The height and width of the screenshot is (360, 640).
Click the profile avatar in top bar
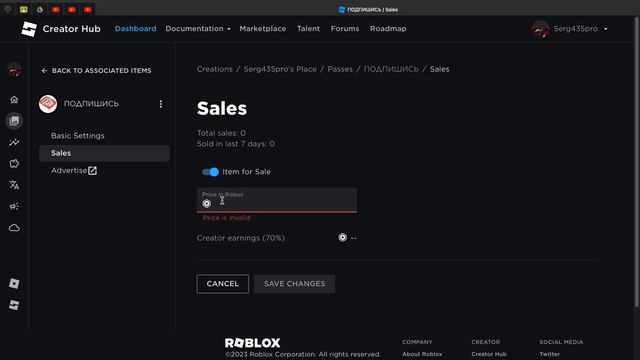(540, 29)
